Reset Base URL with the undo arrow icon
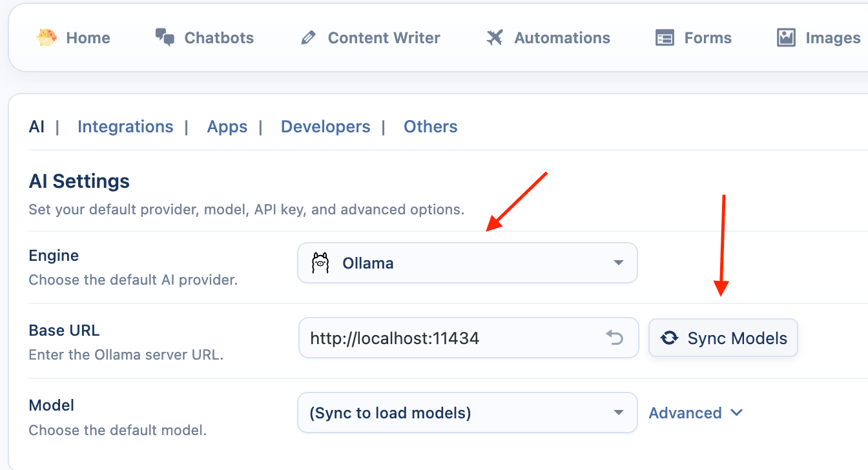Image resolution: width=868 pixels, height=470 pixels. pos(614,338)
